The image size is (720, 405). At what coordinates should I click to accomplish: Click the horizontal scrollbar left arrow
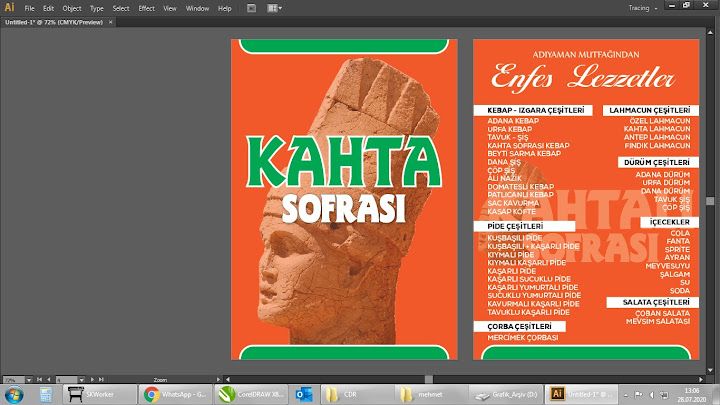point(228,380)
